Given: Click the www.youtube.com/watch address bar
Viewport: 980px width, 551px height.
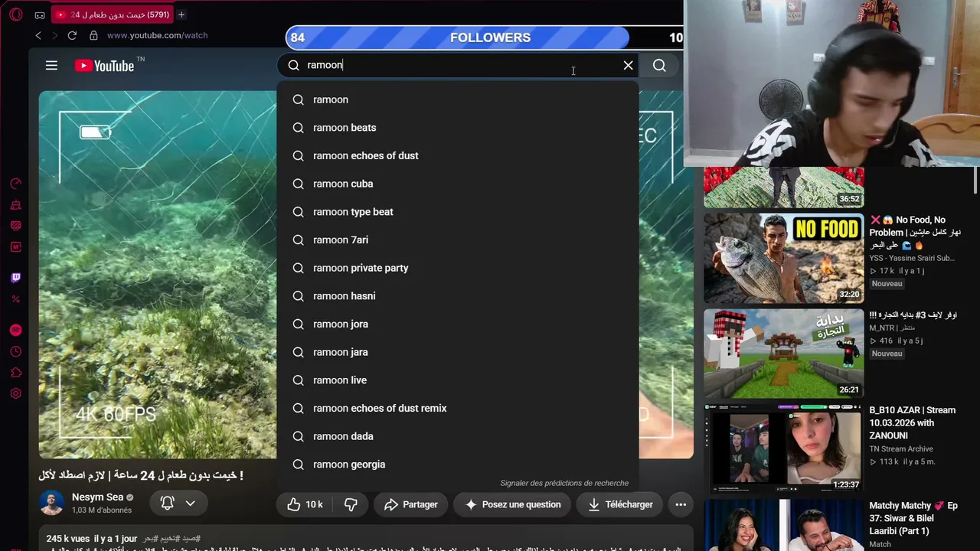Looking at the screenshot, I should point(157,35).
